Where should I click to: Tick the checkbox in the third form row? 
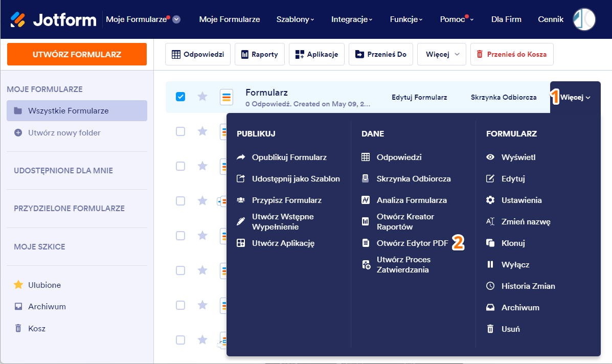click(x=180, y=166)
